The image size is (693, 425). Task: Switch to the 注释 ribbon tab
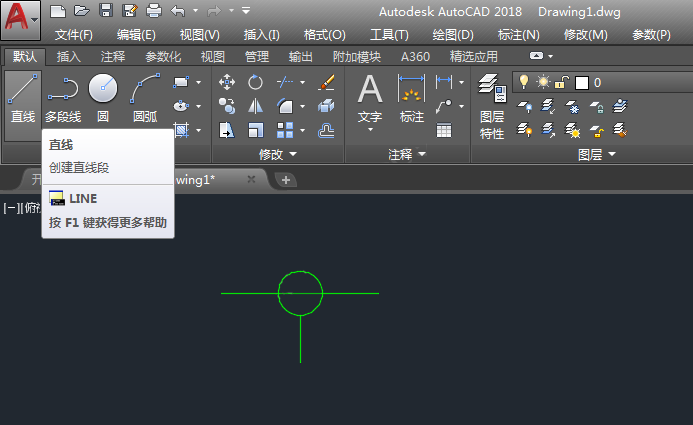click(x=113, y=57)
